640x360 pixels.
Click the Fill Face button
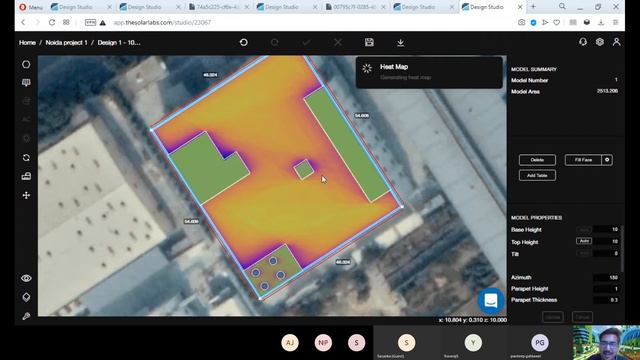pos(583,160)
